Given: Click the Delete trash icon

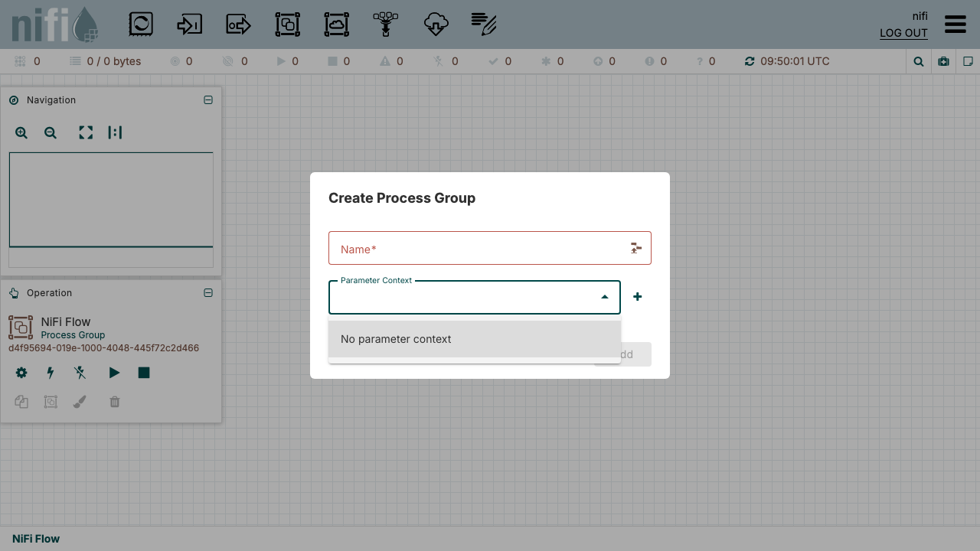Looking at the screenshot, I should pos(115,402).
